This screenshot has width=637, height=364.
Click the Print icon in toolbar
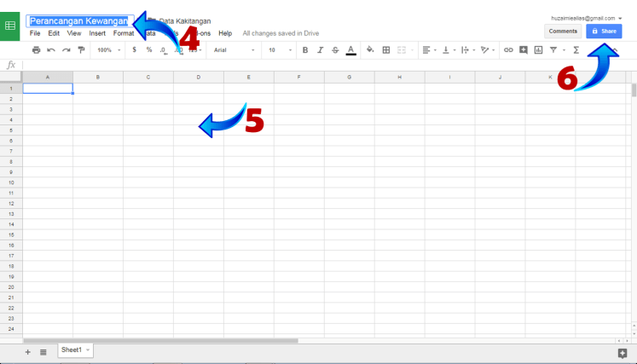(36, 50)
